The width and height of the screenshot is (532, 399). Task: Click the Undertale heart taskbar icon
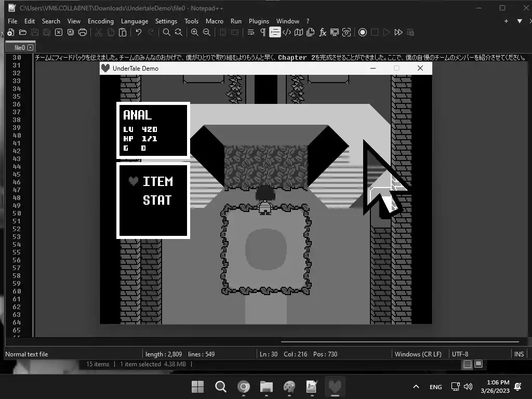tap(335, 387)
